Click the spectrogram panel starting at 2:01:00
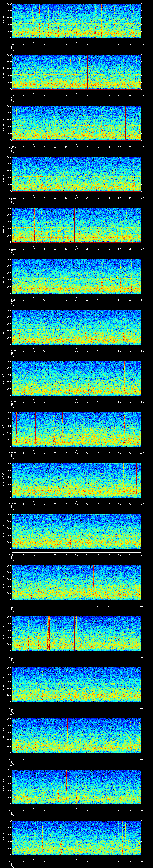This screenshot has width=153, height=868. [x=76, y=21]
